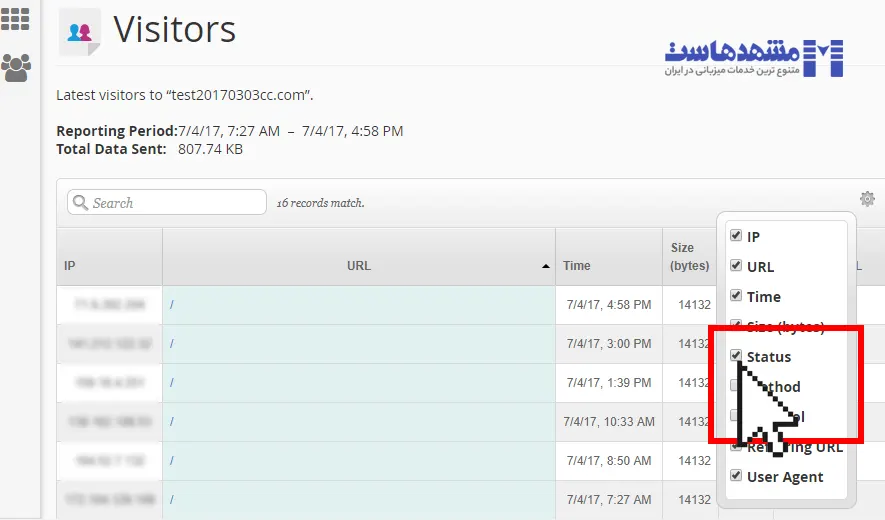Click the URL sort arrow indicator

pos(545,267)
